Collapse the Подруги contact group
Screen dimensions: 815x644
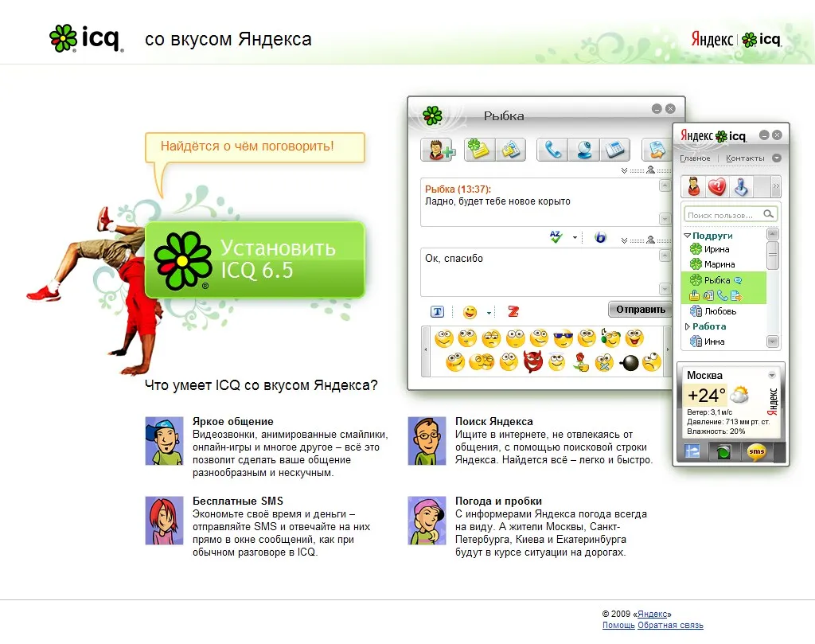(687, 236)
